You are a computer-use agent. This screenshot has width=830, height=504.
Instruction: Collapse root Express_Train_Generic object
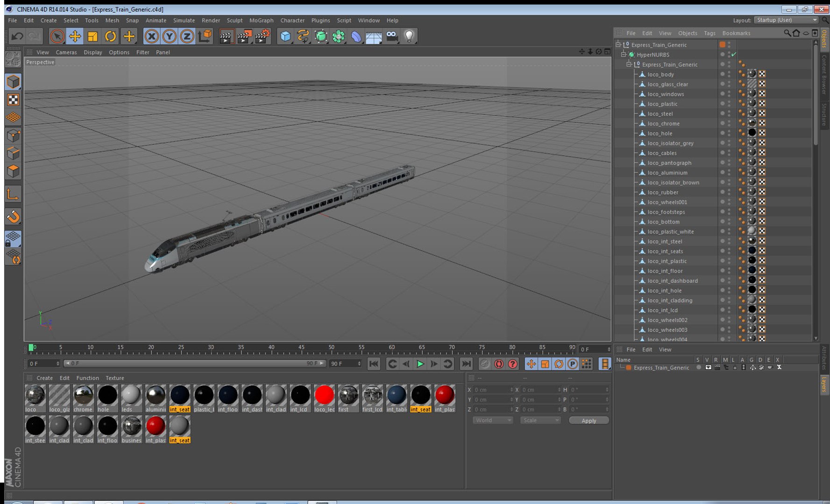coord(618,45)
